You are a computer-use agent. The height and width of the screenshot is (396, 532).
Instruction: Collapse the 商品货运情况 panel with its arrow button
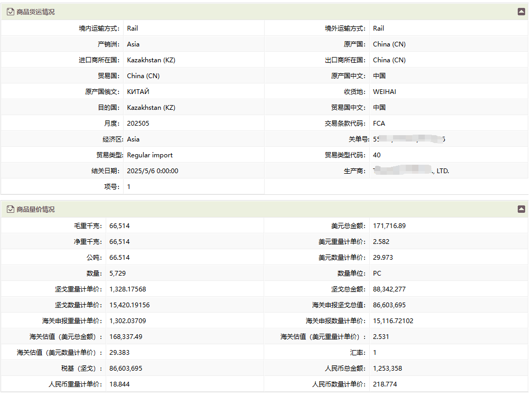coord(521,12)
